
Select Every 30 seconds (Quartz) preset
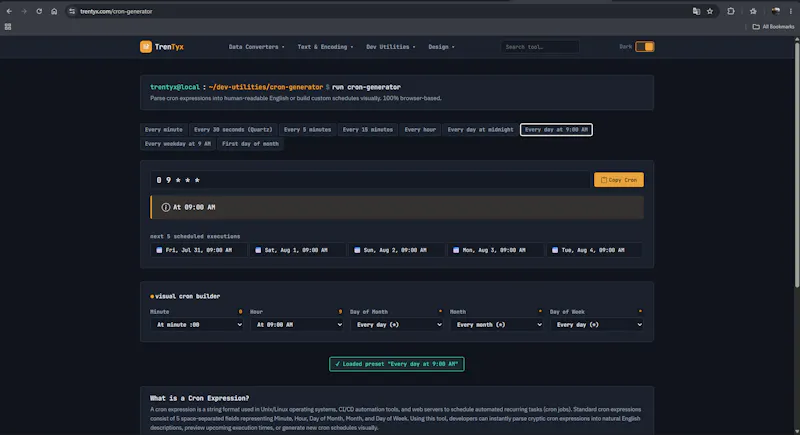point(233,130)
